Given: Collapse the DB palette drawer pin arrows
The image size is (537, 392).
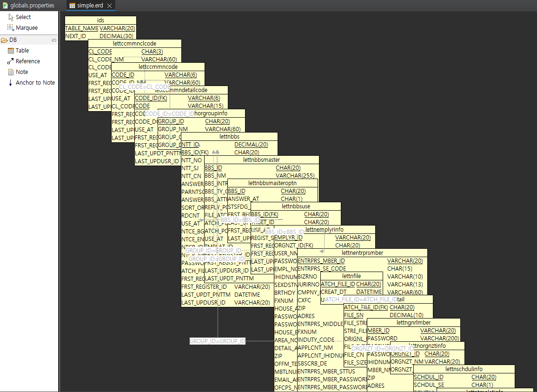Looking at the screenshot, I should point(54,40).
